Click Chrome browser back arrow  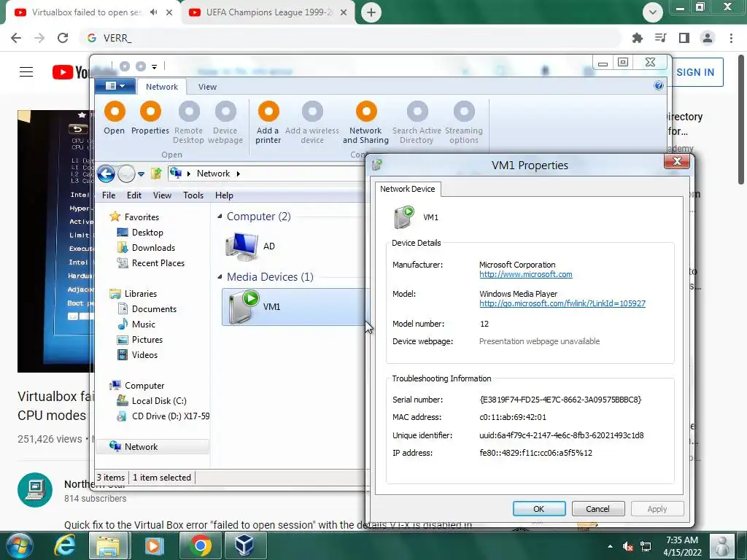(x=16, y=38)
